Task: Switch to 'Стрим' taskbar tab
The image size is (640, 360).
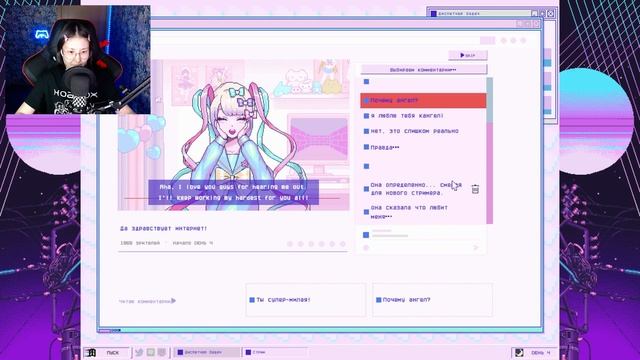Action: (274, 352)
